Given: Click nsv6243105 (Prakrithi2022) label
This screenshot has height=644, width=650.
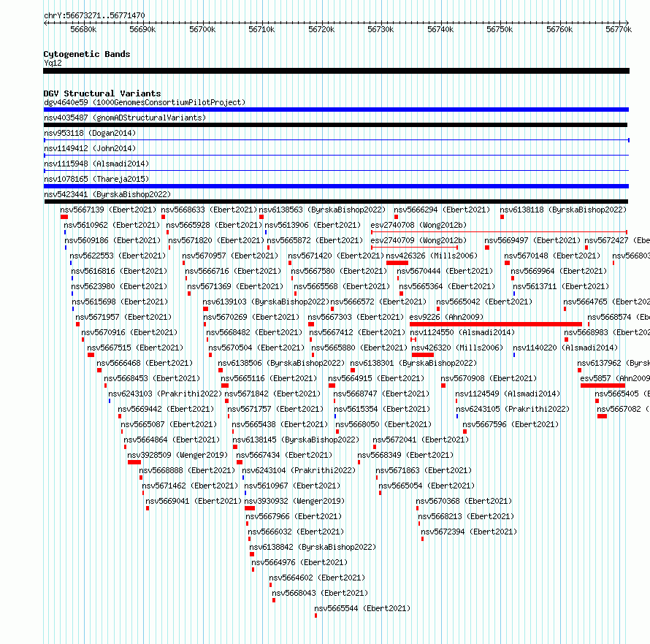Looking at the screenshot, I should click(x=513, y=409).
